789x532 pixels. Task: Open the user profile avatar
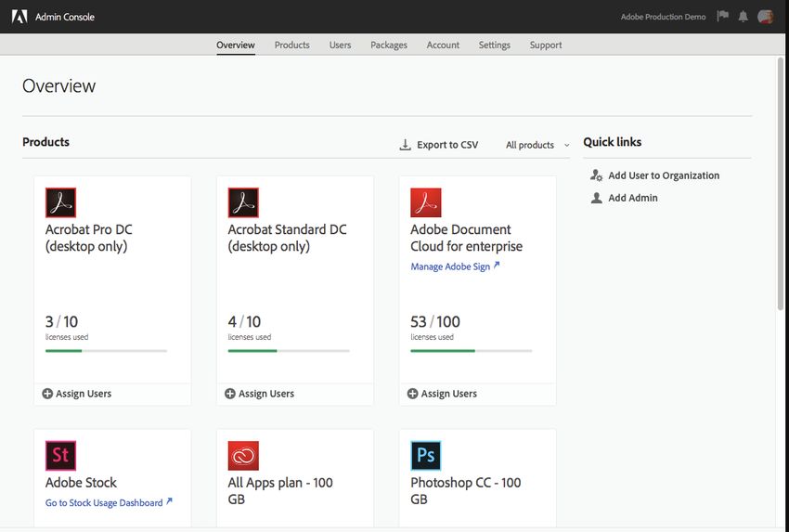766,17
